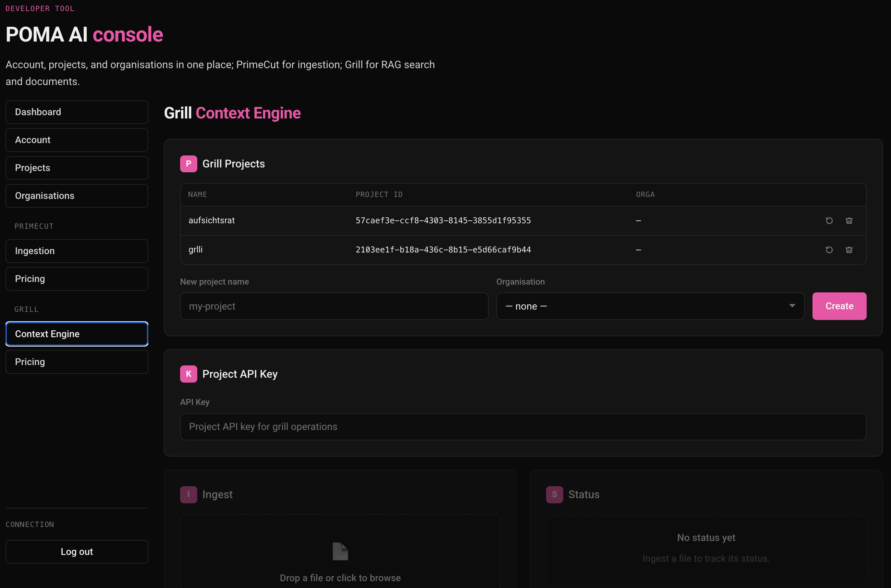Click the S badge next to Status
Screen dimensions: 891x588
(x=554, y=494)
